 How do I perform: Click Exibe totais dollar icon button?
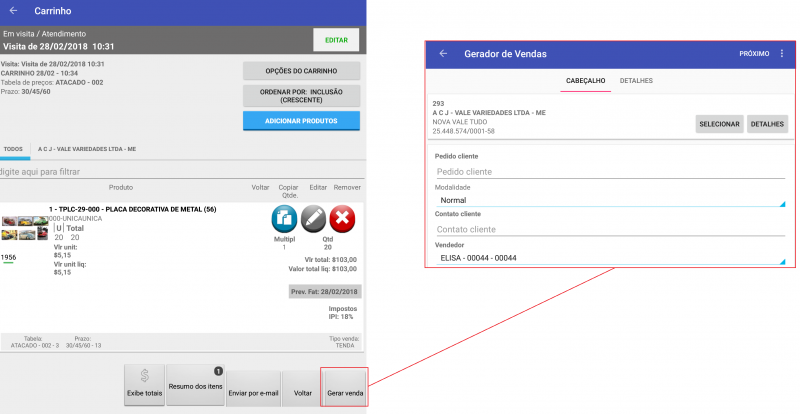tap(144, 385)
